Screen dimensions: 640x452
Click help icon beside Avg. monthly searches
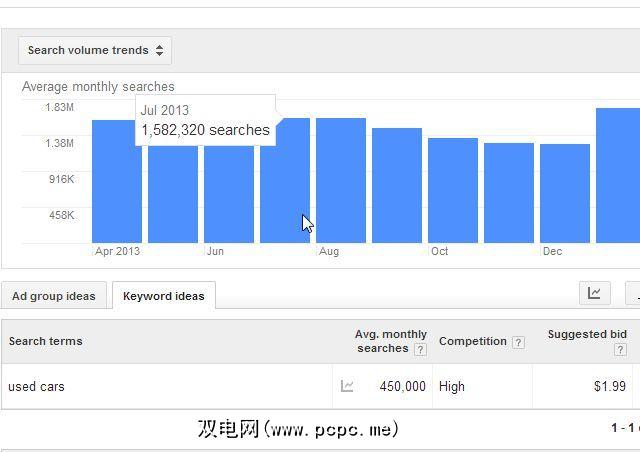coord(420,349)
